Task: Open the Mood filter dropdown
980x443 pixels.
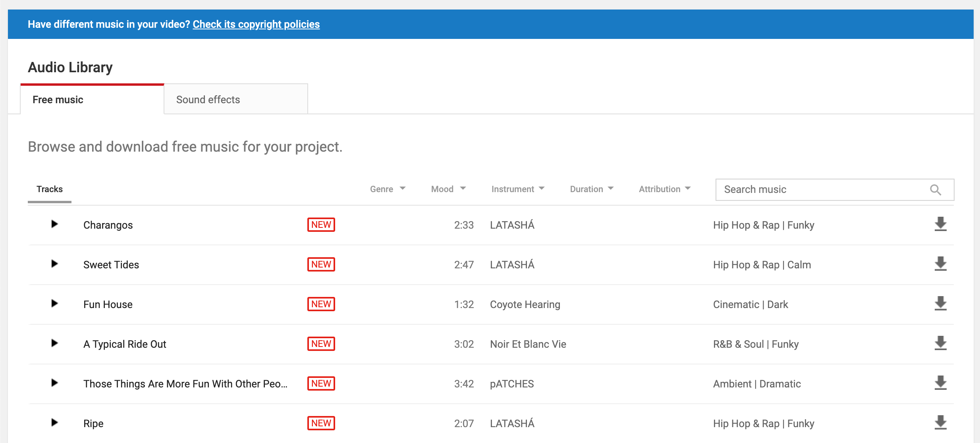Action: click(448, 189)
